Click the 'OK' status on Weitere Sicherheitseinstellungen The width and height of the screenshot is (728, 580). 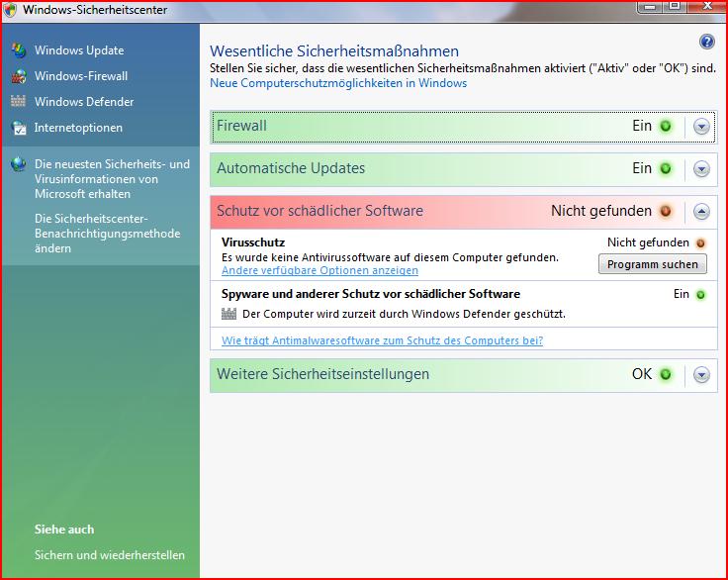tap(642, 374)
